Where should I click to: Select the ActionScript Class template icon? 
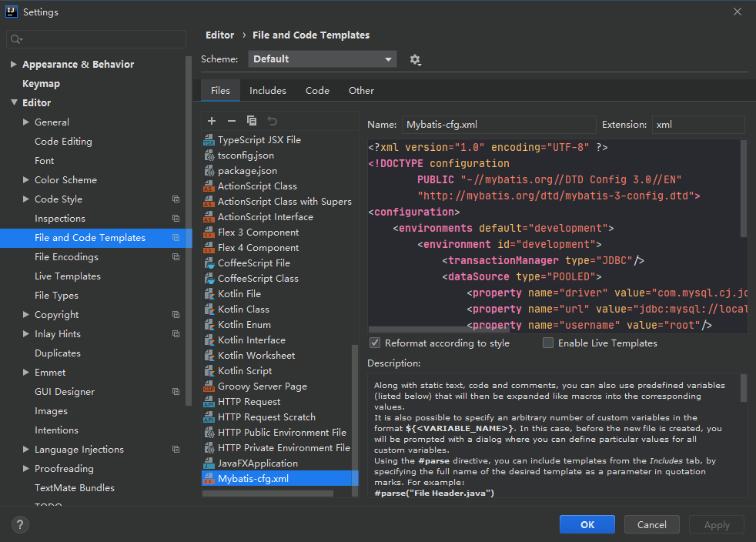(x=209, y=186)
